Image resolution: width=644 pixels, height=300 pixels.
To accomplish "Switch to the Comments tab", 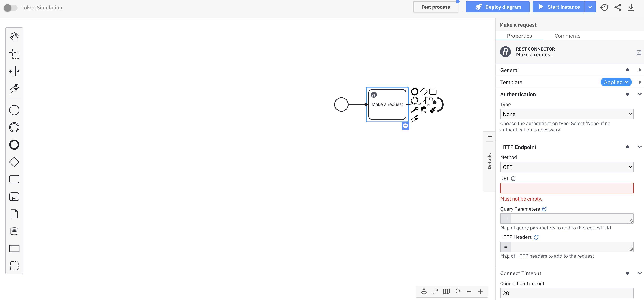I will click(567, 36).
